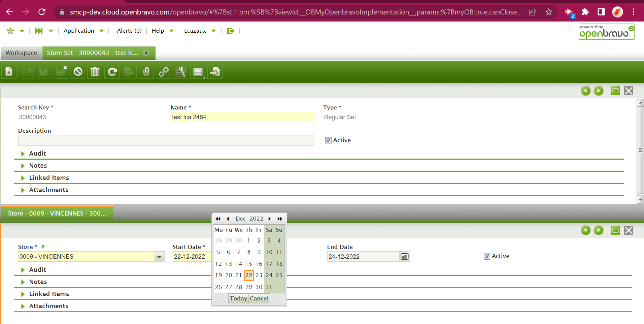Click the Delete record trash icon
This screenshot has width=644, height=324.
point(95,72)
